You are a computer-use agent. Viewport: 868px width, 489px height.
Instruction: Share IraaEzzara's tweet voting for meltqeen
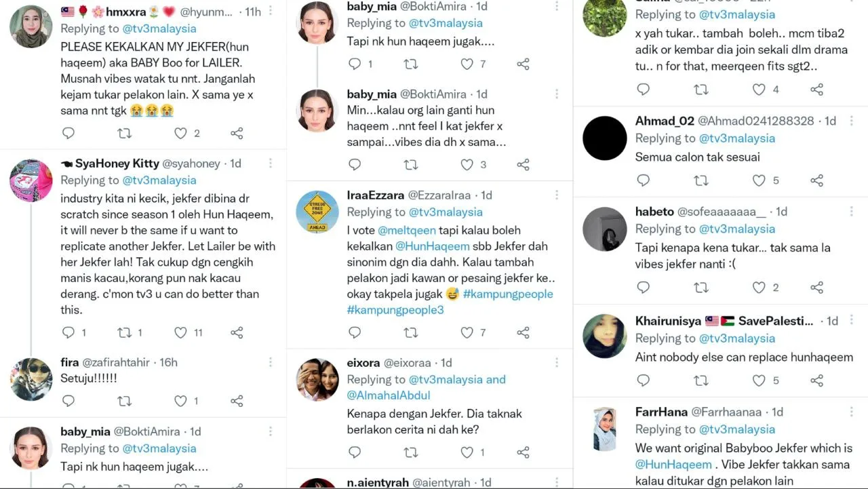(x=523, y=333)
